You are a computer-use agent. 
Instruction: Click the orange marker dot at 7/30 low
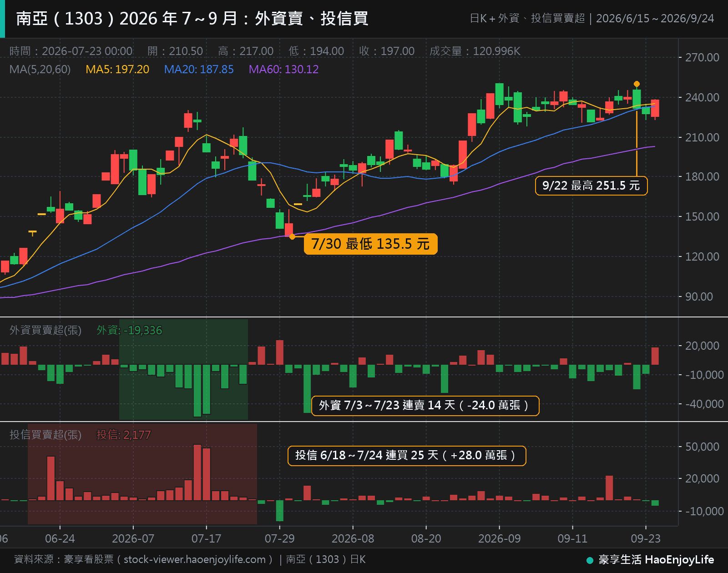(x=292, y=236)
